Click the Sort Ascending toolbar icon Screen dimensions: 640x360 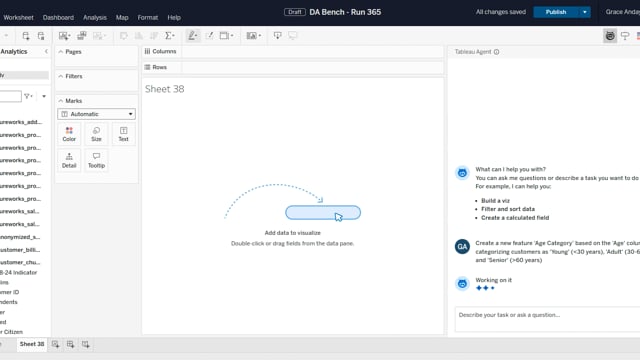coord(139,36)
